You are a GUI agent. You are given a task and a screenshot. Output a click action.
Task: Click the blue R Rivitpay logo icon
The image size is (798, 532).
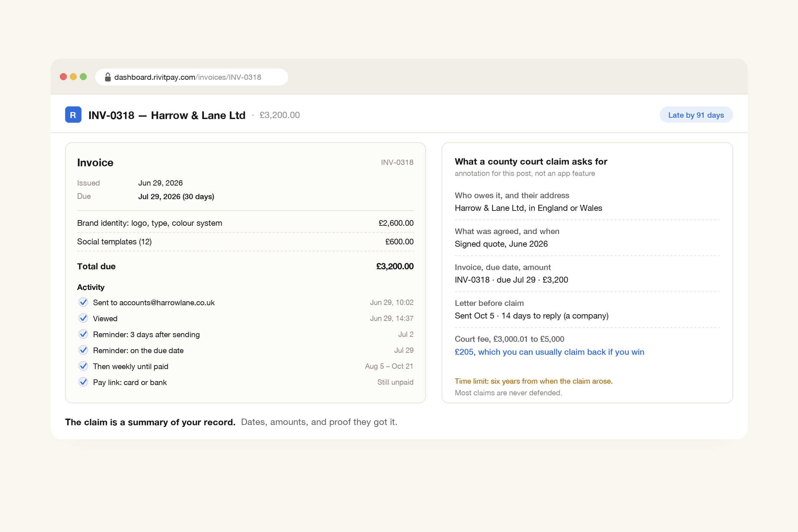[x=73, y=115]
